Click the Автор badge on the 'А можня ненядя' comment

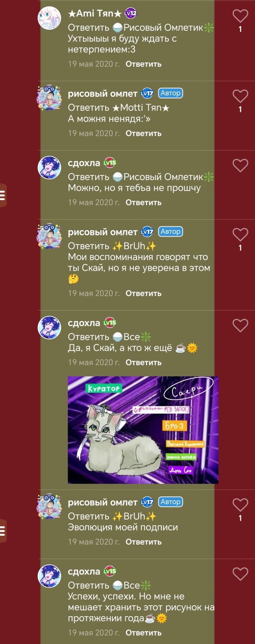[x=170, y=93]
